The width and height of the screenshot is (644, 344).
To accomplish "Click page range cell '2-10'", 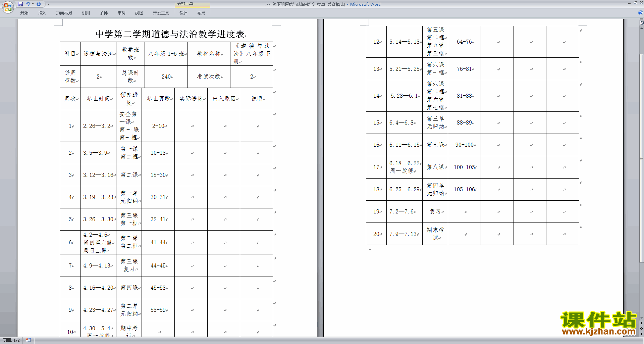I will click(158, 126).
